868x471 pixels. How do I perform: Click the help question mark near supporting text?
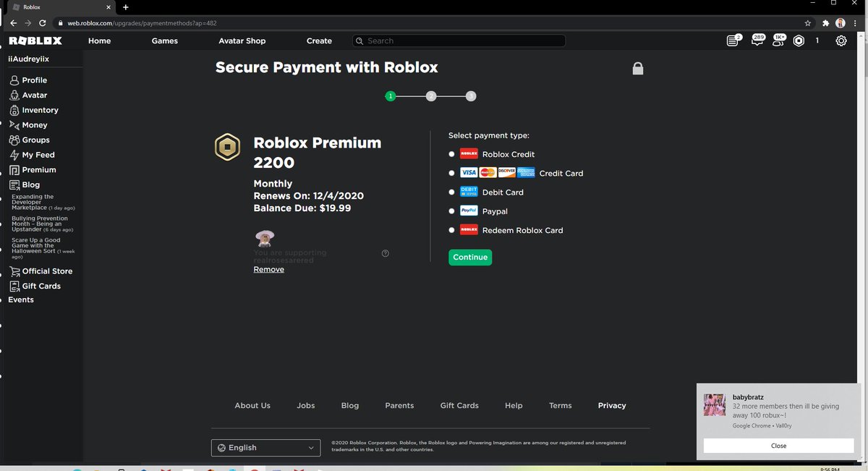[x=385, y=253]
